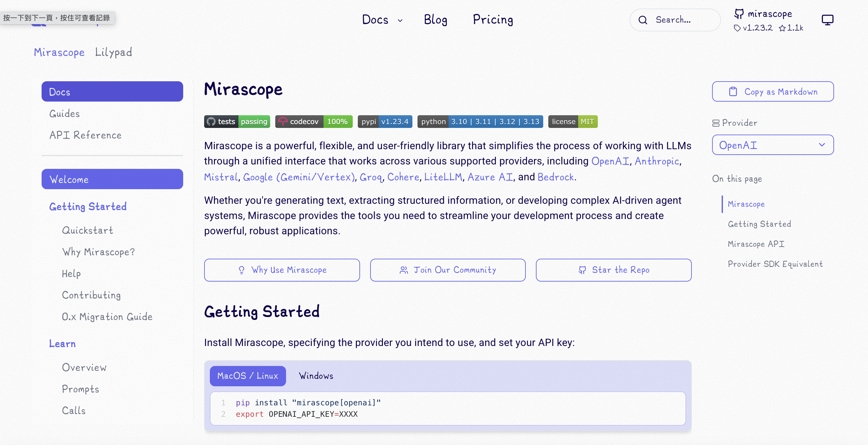This screenshot has height=445, width=868.
Task: Click the Learn sidebar heading
Action: 62,344
